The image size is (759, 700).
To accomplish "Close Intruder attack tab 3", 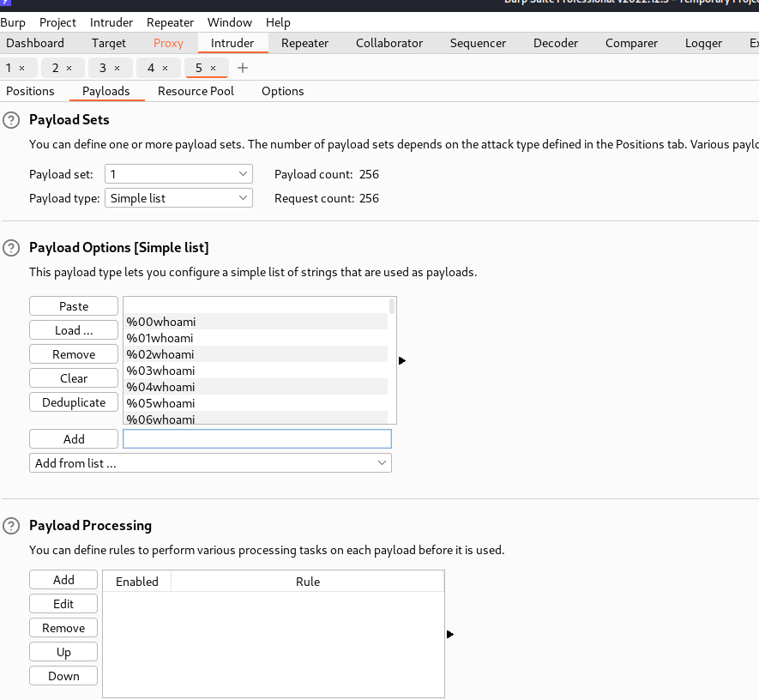I will pos(117,69).
